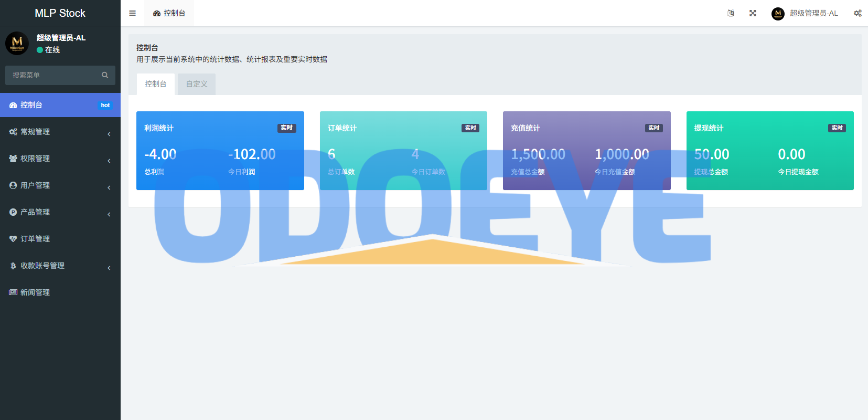This screenshot has height=420, width=868.
Task: Click the sidebar profile avatar logo
Action: tap(17, 43)
